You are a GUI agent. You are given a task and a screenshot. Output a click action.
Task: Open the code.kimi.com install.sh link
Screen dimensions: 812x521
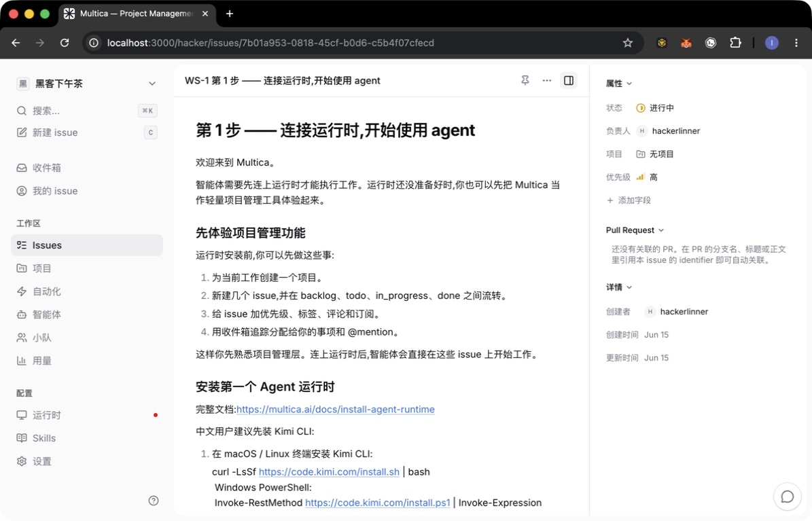click(329, 472)
